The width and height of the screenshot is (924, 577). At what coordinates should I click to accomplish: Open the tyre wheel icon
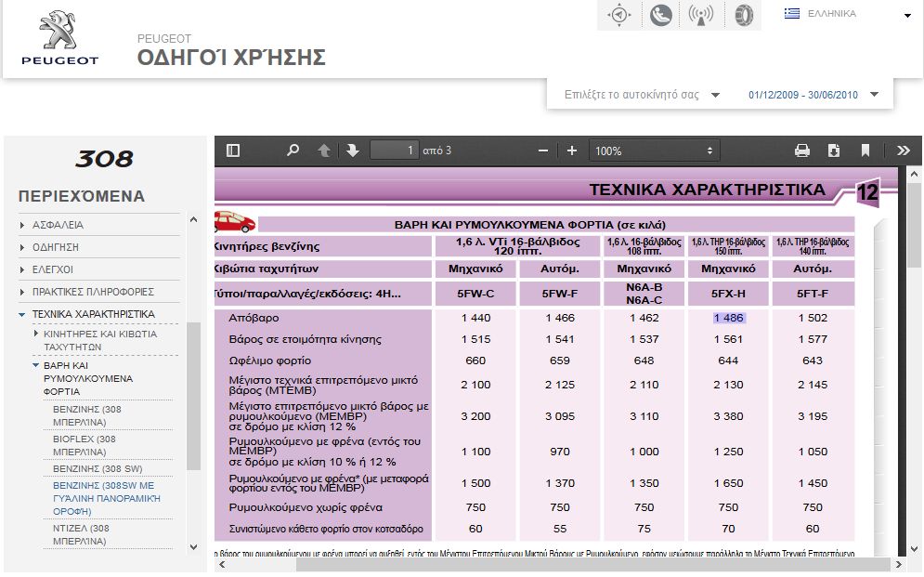743,15
